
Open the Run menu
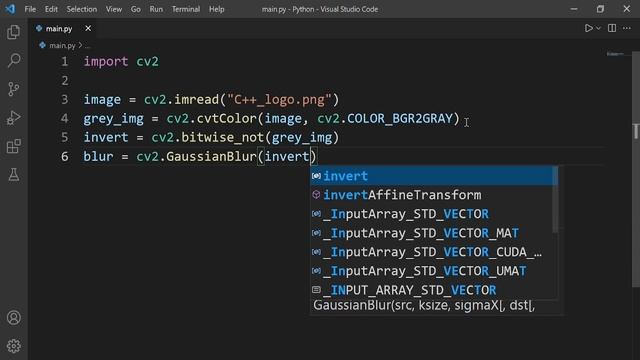coord(156,9)
